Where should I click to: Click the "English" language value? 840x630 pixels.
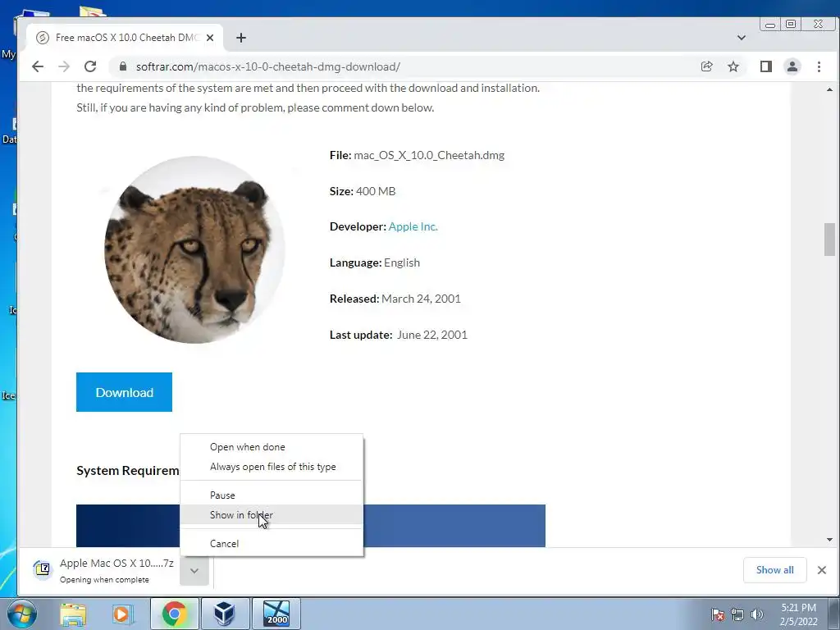(x=402, y=262)
